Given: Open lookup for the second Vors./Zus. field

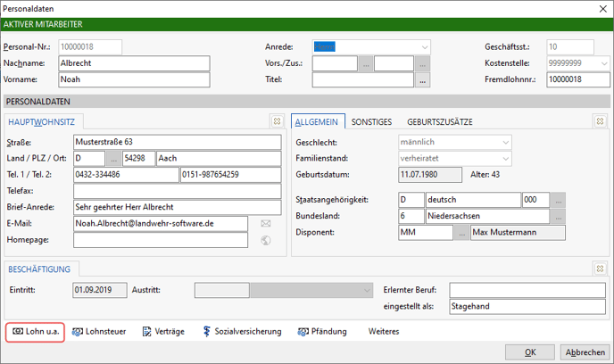Looking at the screenshot, I should click(422, 63).
